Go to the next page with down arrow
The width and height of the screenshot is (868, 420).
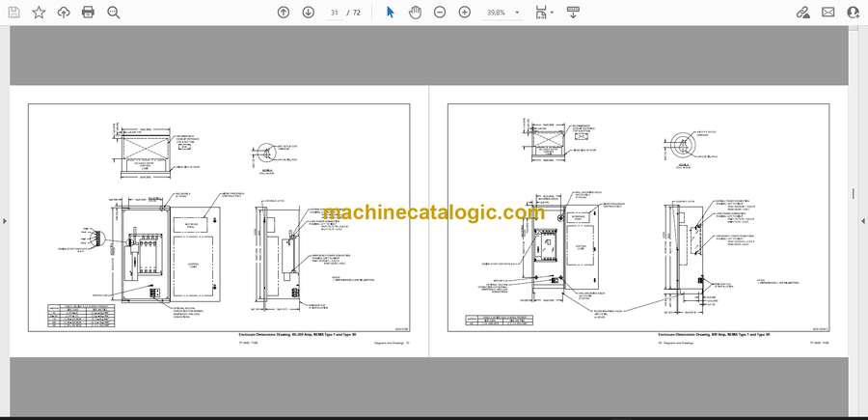309,13
